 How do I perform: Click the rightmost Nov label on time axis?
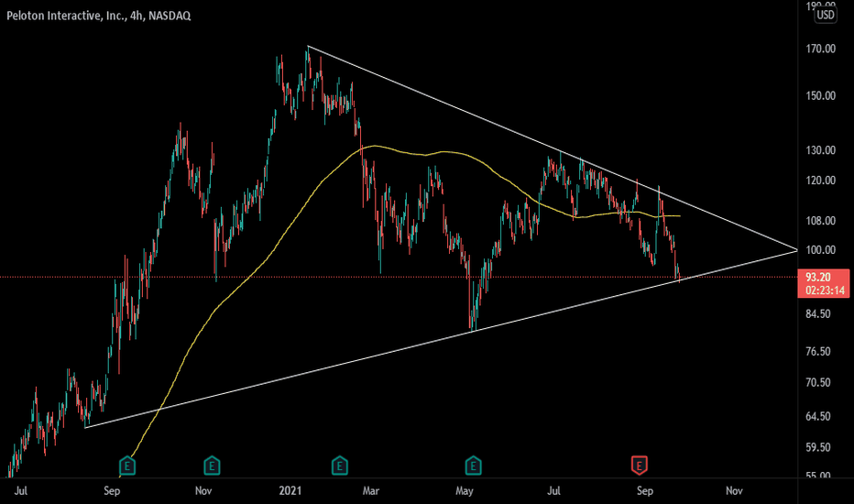(x=734, y=491)
